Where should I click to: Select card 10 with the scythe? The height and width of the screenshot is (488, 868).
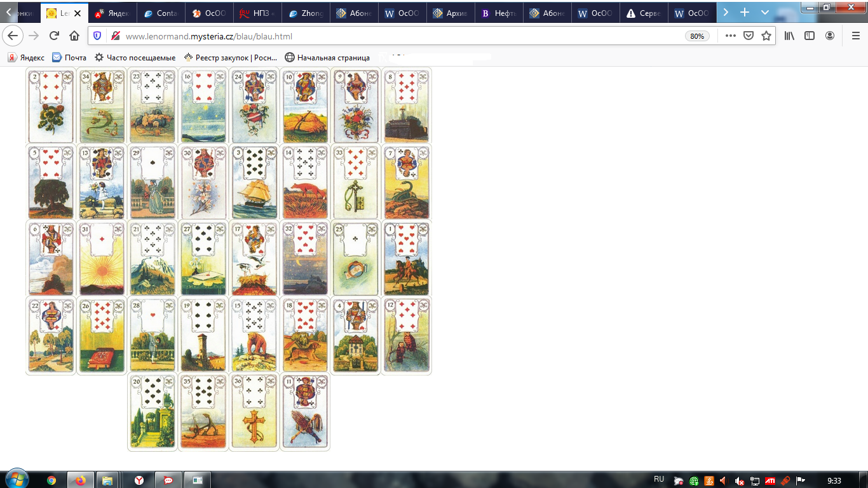click(305, 106)
